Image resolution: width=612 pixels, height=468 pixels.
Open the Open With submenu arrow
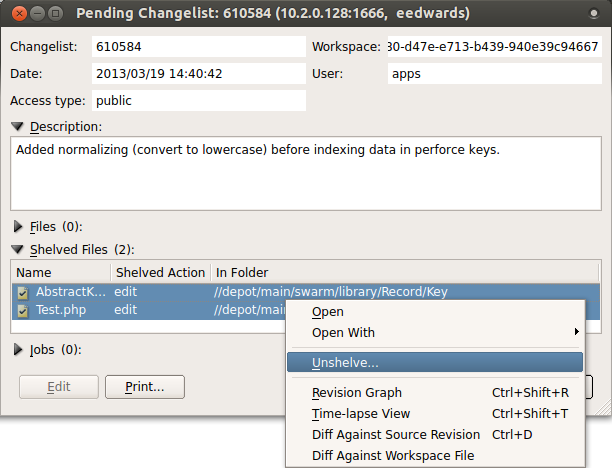[576, 332]
